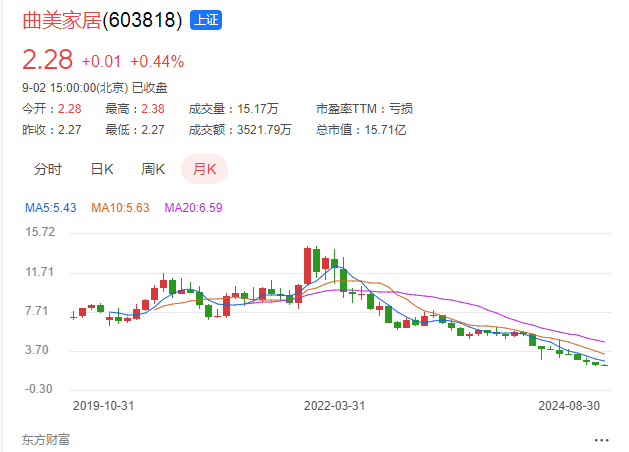Click the MA5:5.43 legend label

click(51, 208)
